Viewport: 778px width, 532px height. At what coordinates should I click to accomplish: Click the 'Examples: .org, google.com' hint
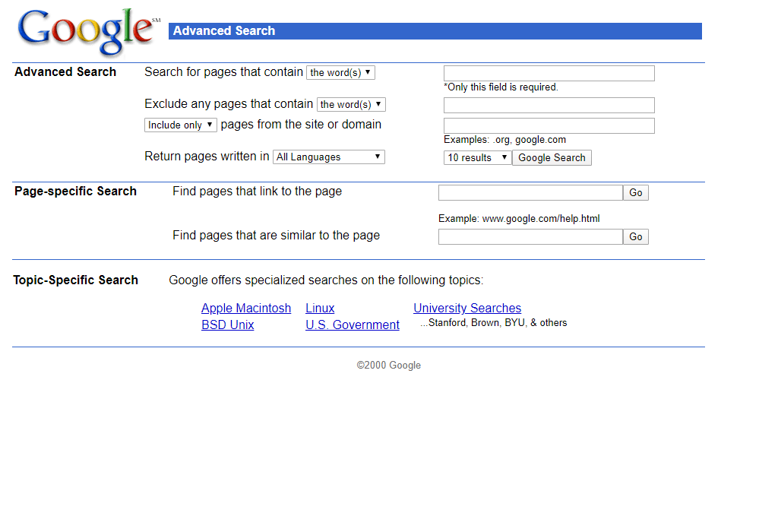504,140
